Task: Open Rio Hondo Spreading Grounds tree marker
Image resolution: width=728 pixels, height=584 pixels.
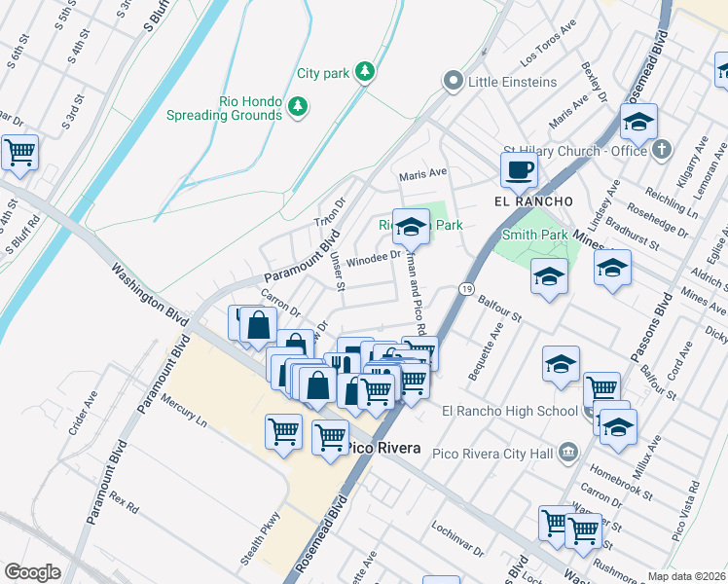Action: point(299,106)
